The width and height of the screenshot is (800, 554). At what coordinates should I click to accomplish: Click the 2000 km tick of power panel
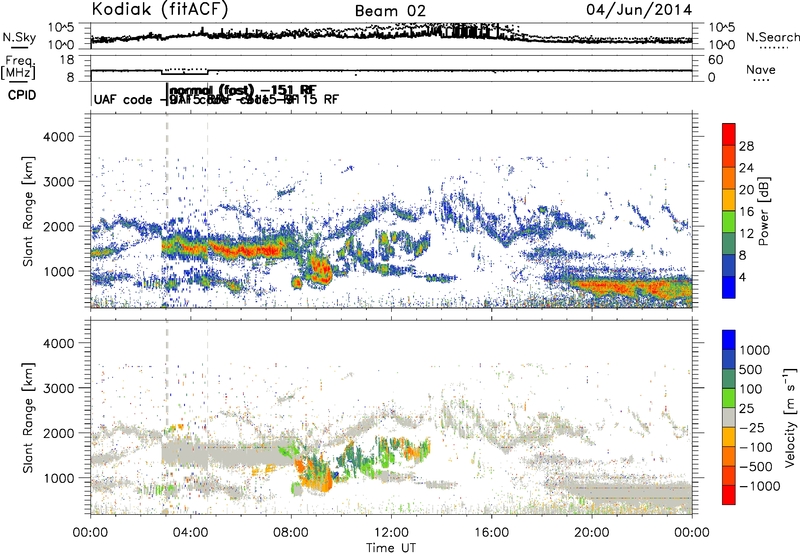58,226
